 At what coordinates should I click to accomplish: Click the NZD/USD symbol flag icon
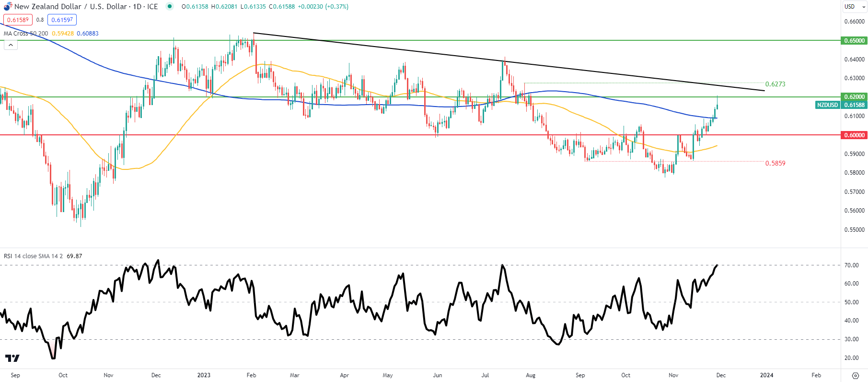(8, 6)
